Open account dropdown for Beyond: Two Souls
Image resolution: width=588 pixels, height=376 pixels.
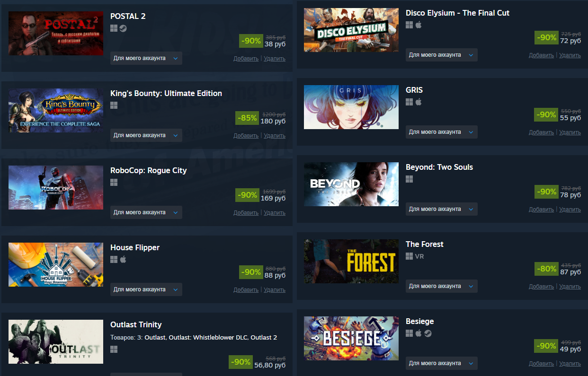[442, 209]
